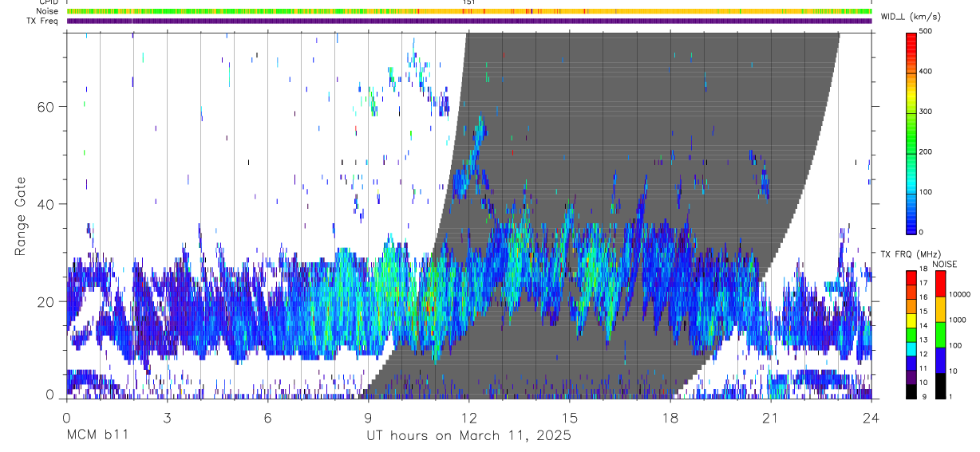This screenshot has height=452, width=980.
Task: Click the 9 hour tick on time axis
Action: 368,417
